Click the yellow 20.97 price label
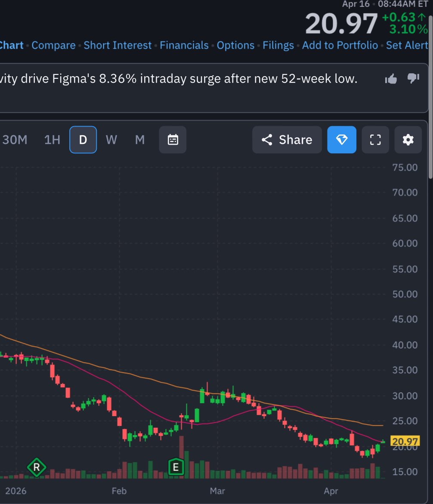 coord(405,441)
